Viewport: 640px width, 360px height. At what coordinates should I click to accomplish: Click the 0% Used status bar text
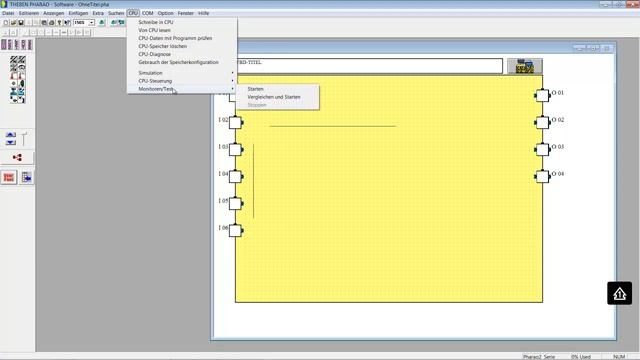(x=581, y=357)
